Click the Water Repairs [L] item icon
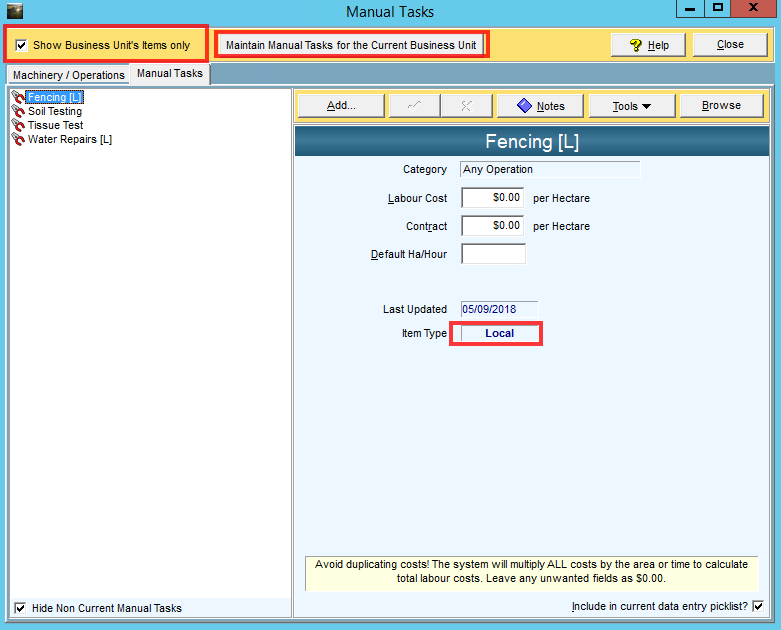This screenshot has width=781, height=630. coord(17,140)
